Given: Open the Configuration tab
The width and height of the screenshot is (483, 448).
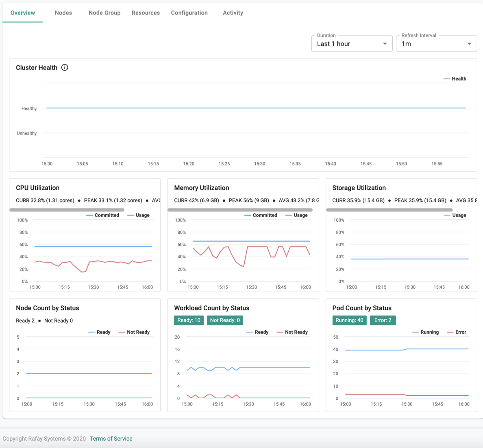Looking at the screenshot, I should tap(189, 13).
